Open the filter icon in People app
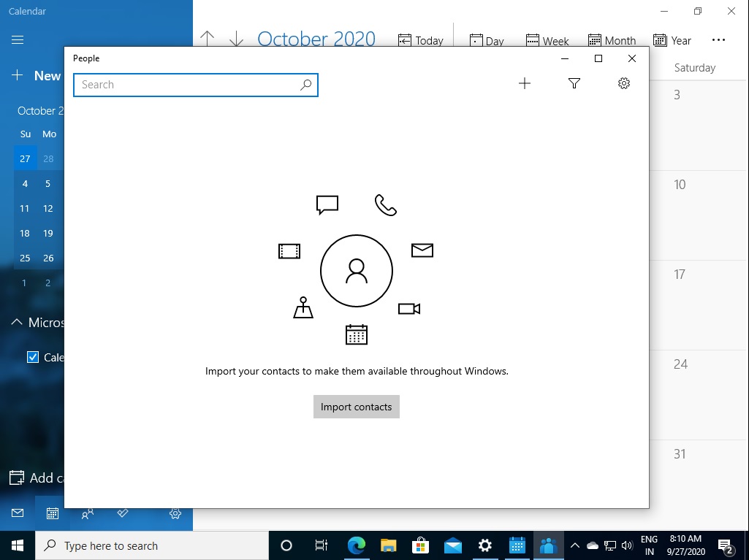This screenshot has height=560, width=749. (574, 83)
